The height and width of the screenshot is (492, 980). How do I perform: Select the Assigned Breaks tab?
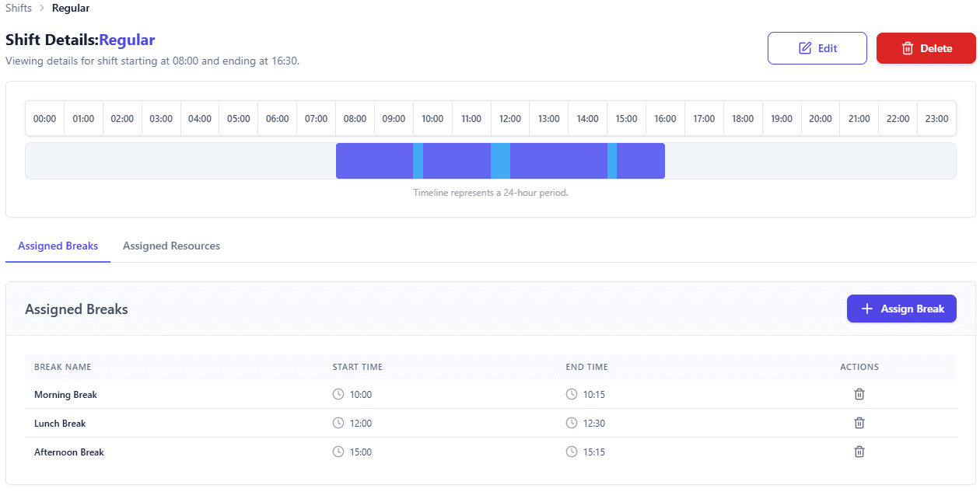pyautogui.click(x=58, y=246)
